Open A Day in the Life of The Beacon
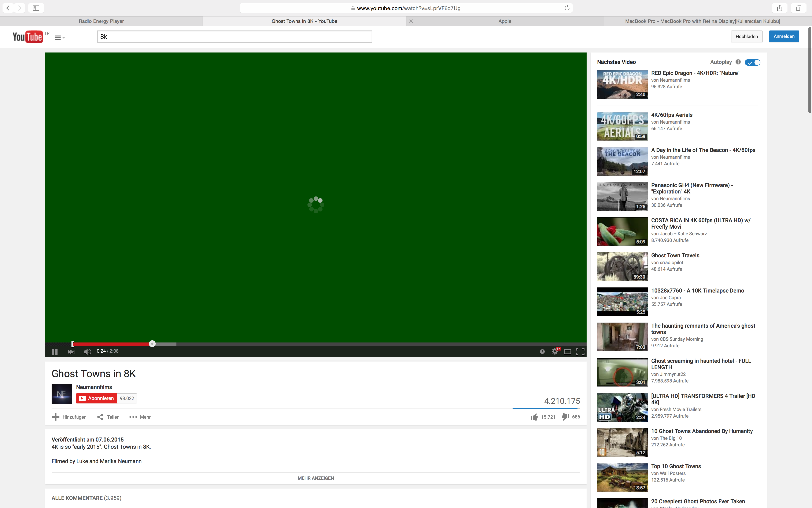 coord(703,150)
